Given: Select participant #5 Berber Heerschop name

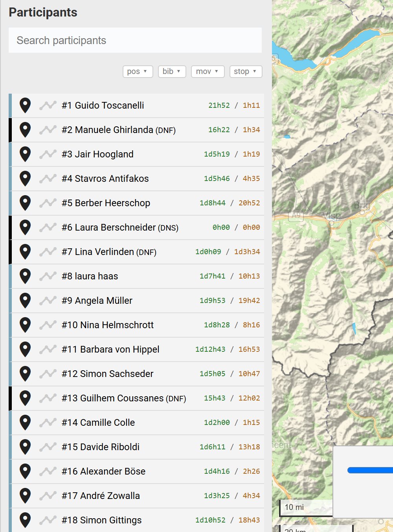Looking at the screenshot, I should 106,203.
